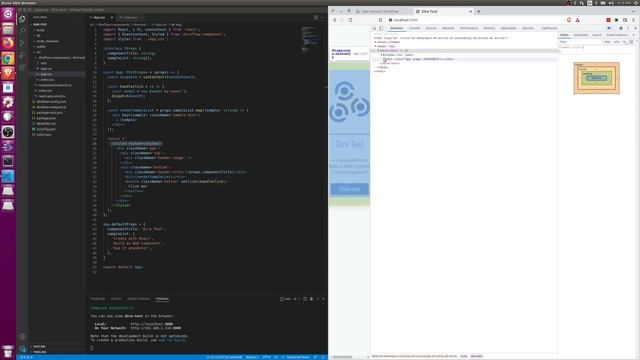640x360 pixels.
Task: Open the browser main menu icon
Action: [633, 20]
